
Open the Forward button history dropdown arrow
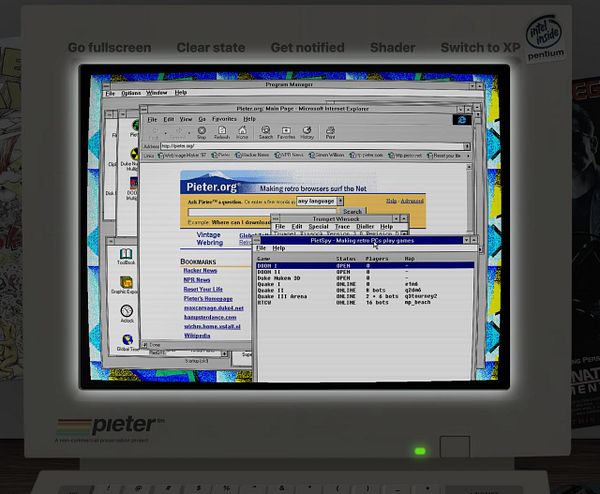click(x=189, y=133)
